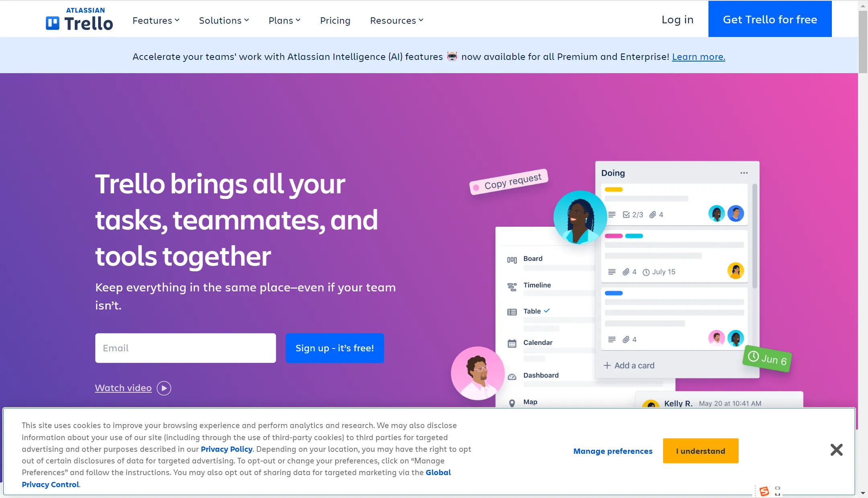Click the email input field

click(186, 348)
